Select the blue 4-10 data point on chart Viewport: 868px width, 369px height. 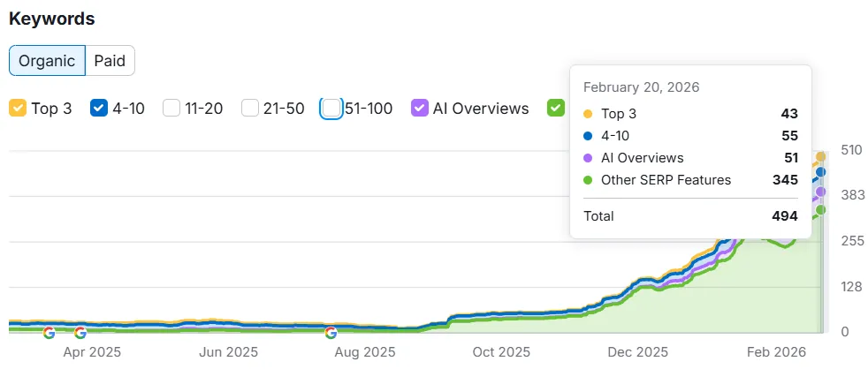[820, 172]
